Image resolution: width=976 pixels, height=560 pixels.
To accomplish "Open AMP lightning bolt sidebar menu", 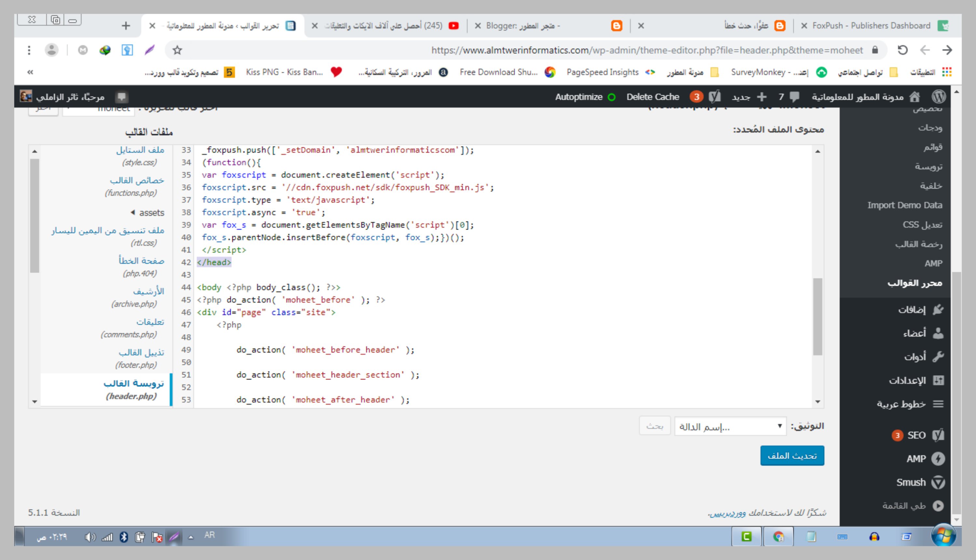I will coord(925,459).
